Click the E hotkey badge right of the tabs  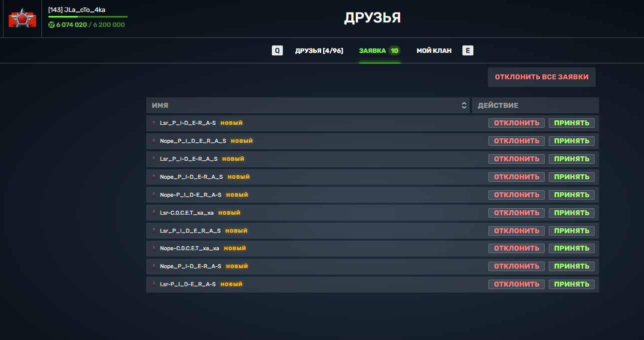(x=468, y=50)
